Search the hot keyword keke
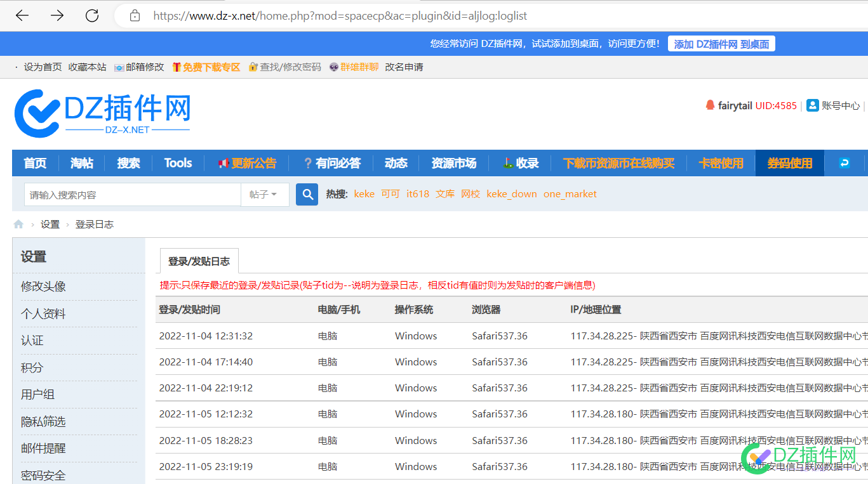868x484 pixels. pyautogui.click(x=364, y=194)
